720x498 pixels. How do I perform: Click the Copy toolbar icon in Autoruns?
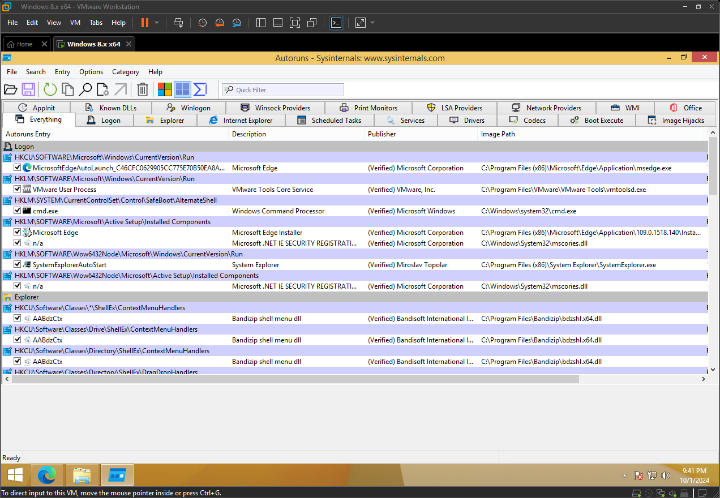tap(68, 90)
